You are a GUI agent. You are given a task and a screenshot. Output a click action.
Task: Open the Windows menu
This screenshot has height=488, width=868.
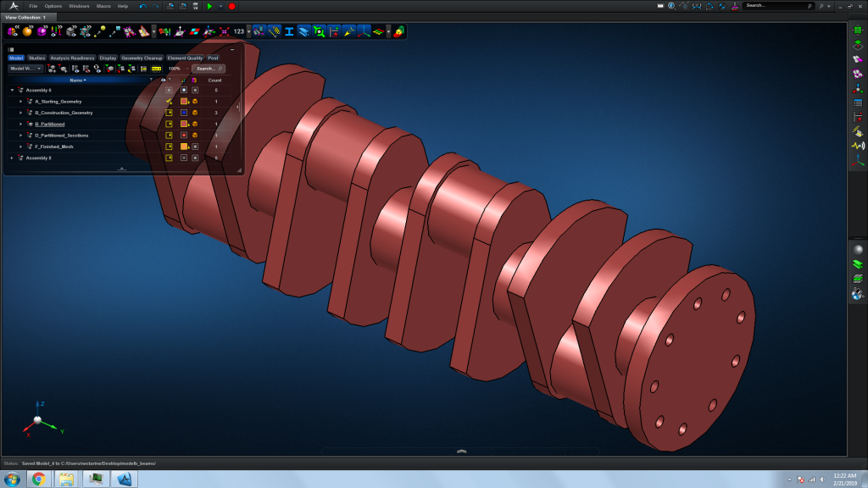coord(79,6)
